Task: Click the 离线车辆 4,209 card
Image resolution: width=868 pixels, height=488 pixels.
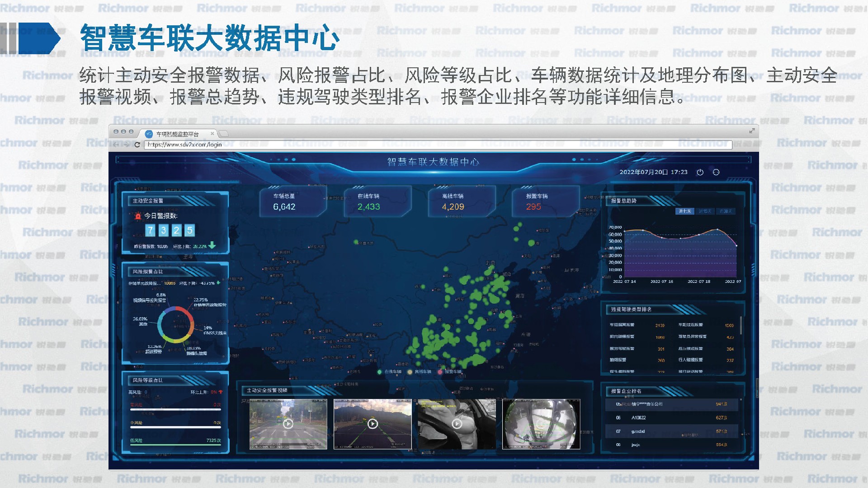Action: coord(462,202)
